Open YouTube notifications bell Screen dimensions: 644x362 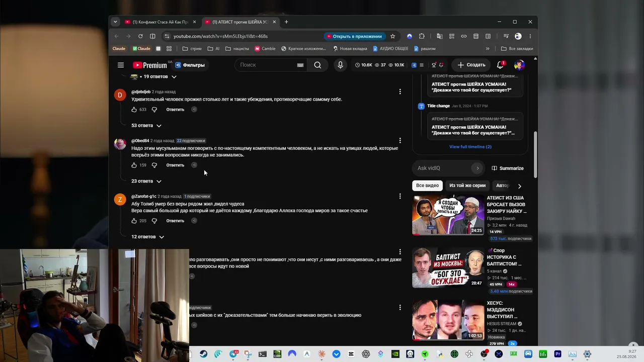[500, 65]
